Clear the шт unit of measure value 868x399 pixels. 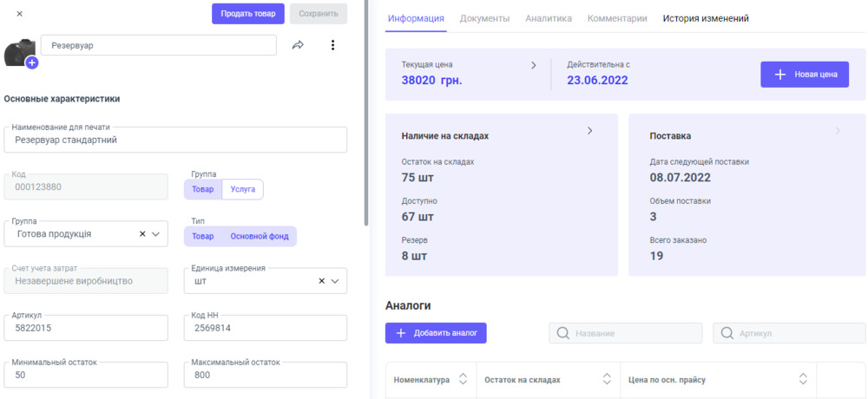[321, 281]
